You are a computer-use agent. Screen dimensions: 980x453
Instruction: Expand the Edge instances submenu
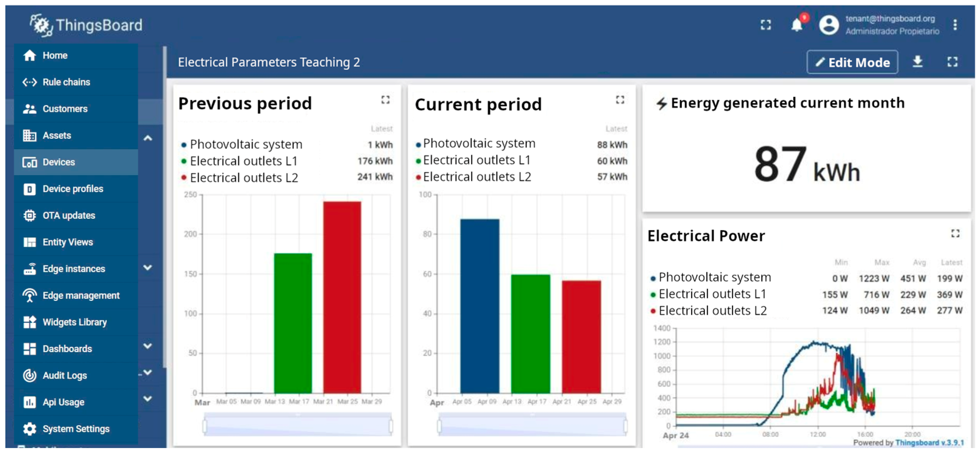click(x=148, y=268)
